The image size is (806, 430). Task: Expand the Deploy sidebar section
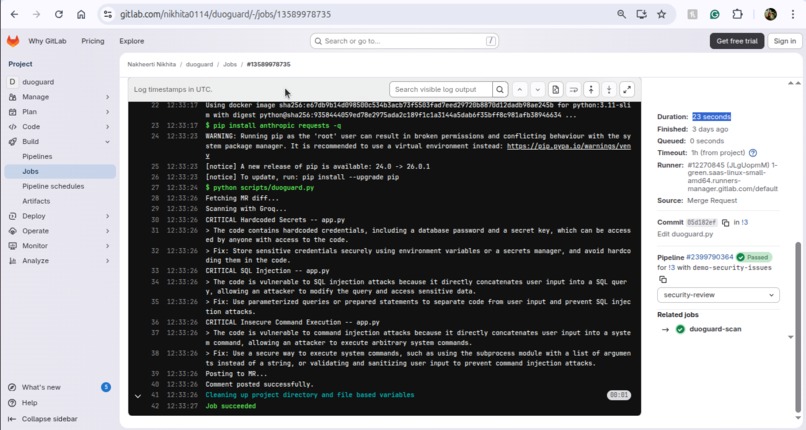pos(60,216)
